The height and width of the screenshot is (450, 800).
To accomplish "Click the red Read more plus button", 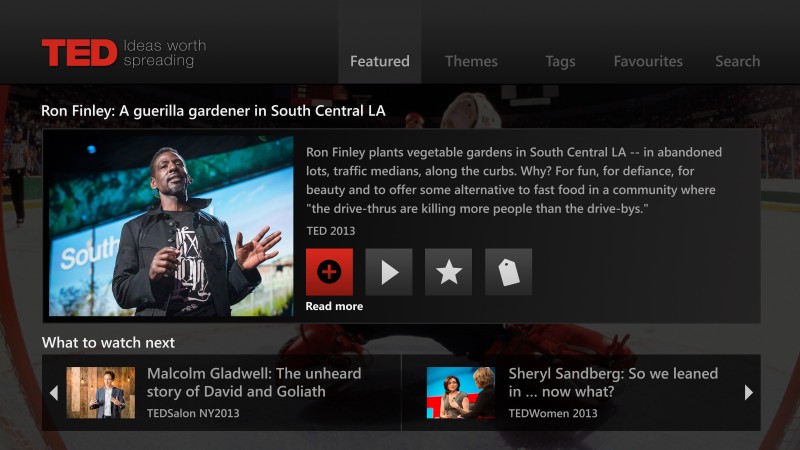I will click(x=329, y=272).
